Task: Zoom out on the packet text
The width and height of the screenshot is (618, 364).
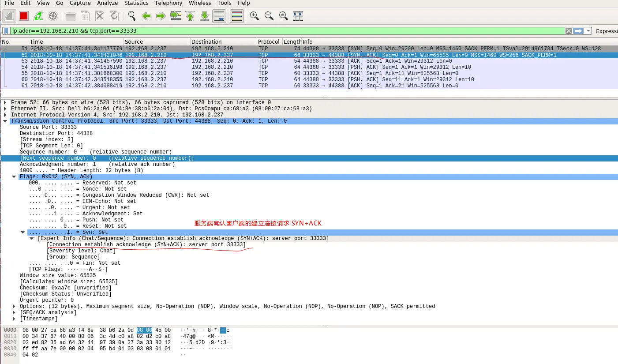Action: [269, 16]
